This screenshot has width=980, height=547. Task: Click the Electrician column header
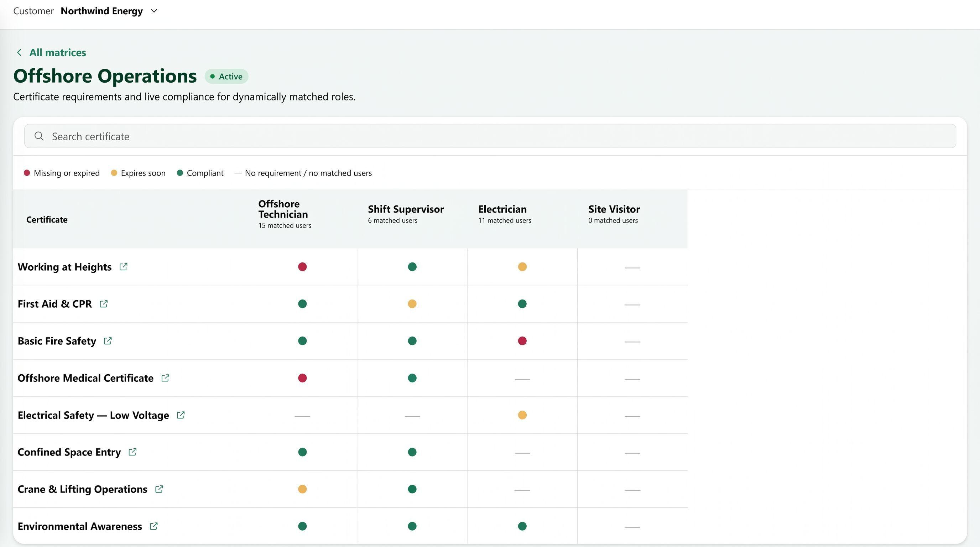(505, 214)
